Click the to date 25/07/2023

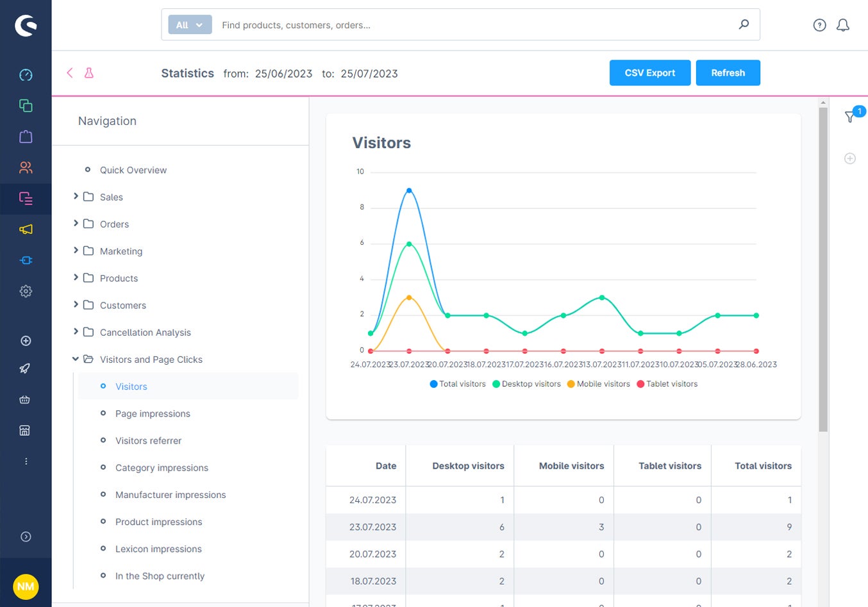[x=369, y=74]
